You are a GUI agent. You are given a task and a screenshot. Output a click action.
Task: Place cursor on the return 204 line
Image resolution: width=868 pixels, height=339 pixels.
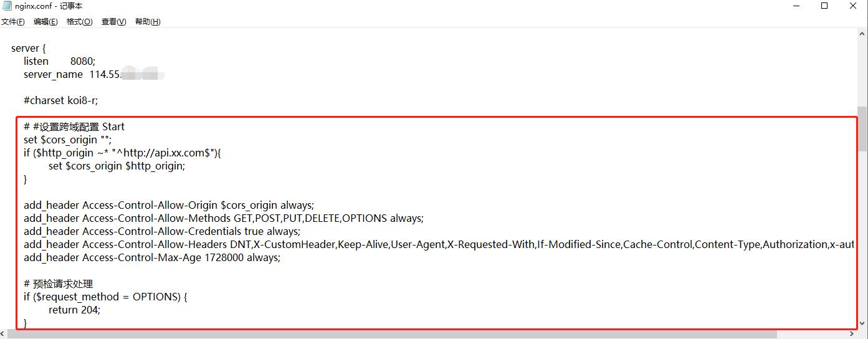(x=74, y=310)
